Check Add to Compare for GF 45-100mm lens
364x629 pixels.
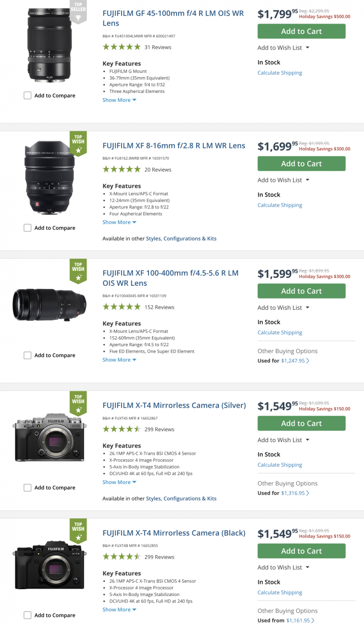click(28, 95)
